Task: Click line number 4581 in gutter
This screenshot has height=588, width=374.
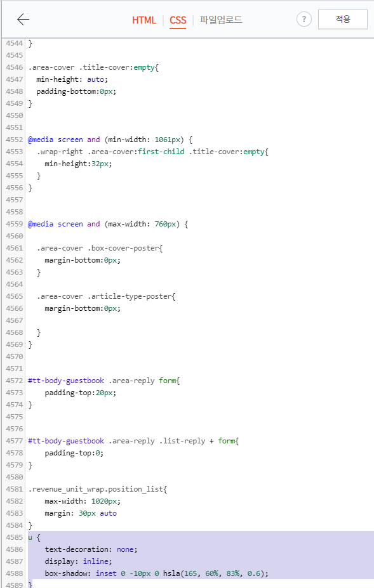Action: tap(14, 489)
